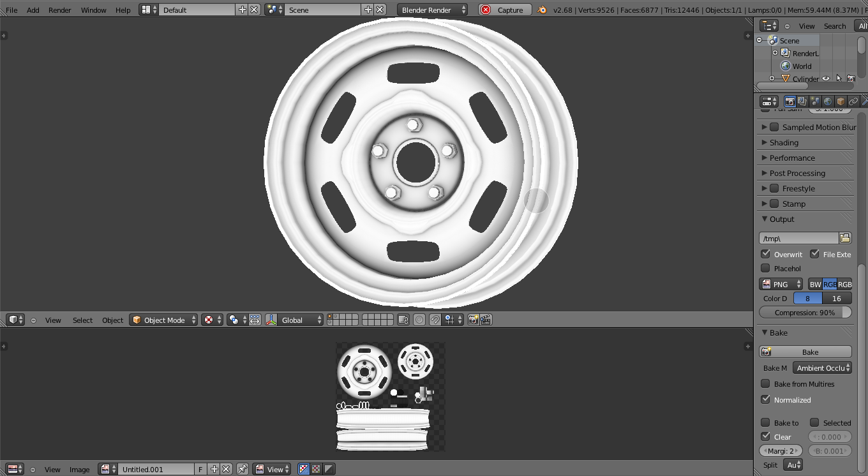Browse for output folder with the folder icon
This screenshot has width=868, height=476.
point(845,238)
